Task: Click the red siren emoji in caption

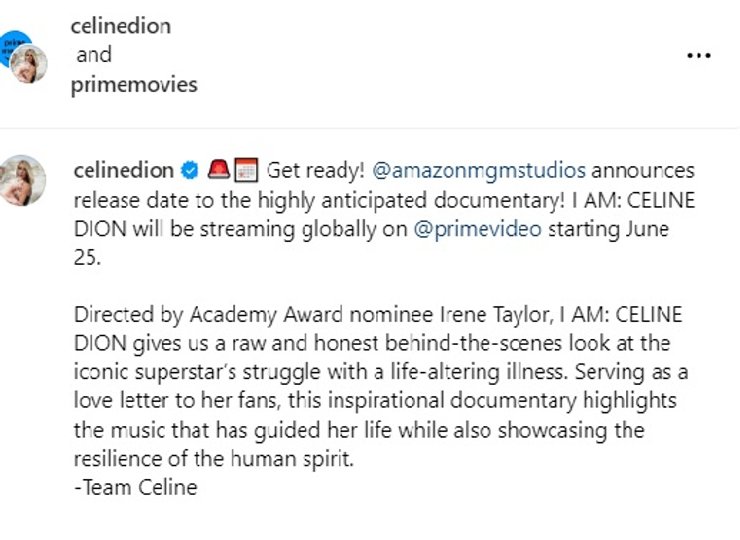Action: pos(220,171)
